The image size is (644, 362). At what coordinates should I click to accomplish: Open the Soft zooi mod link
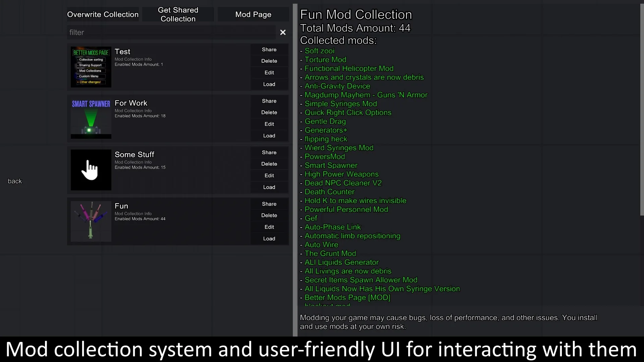tap(319, 51)
